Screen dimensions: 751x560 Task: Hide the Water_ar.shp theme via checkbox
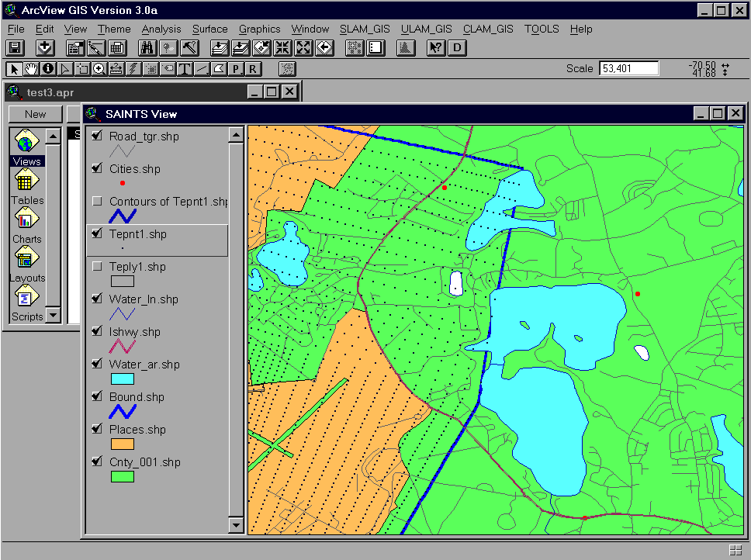pos(97,364)
